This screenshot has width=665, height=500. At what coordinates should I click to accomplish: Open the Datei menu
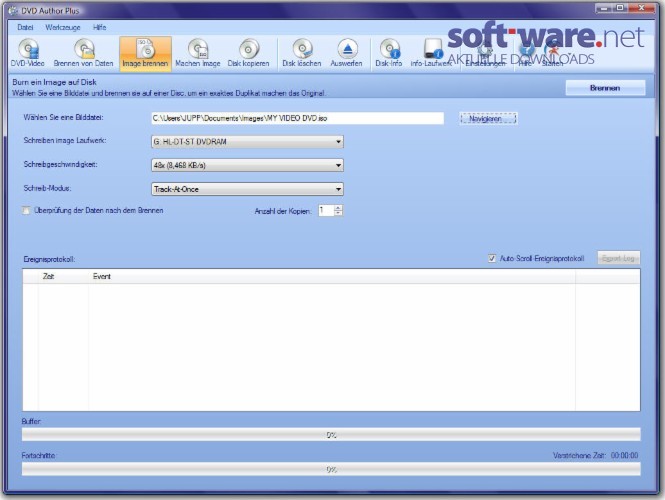tap(25, 28)
